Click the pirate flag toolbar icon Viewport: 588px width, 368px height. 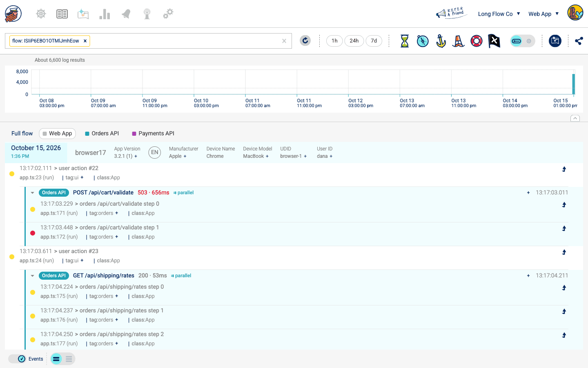(x=494, y=41)
